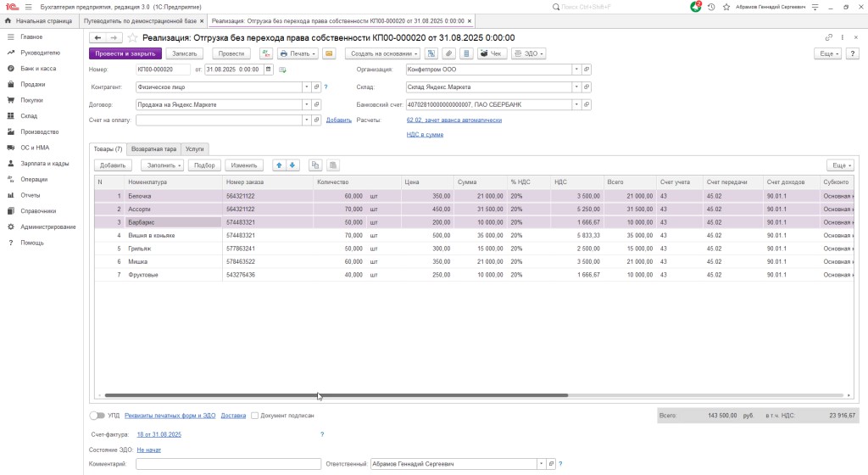Toggle the УПД switch
This screenshot has width=868, height=475.
[x=97, y=416]
